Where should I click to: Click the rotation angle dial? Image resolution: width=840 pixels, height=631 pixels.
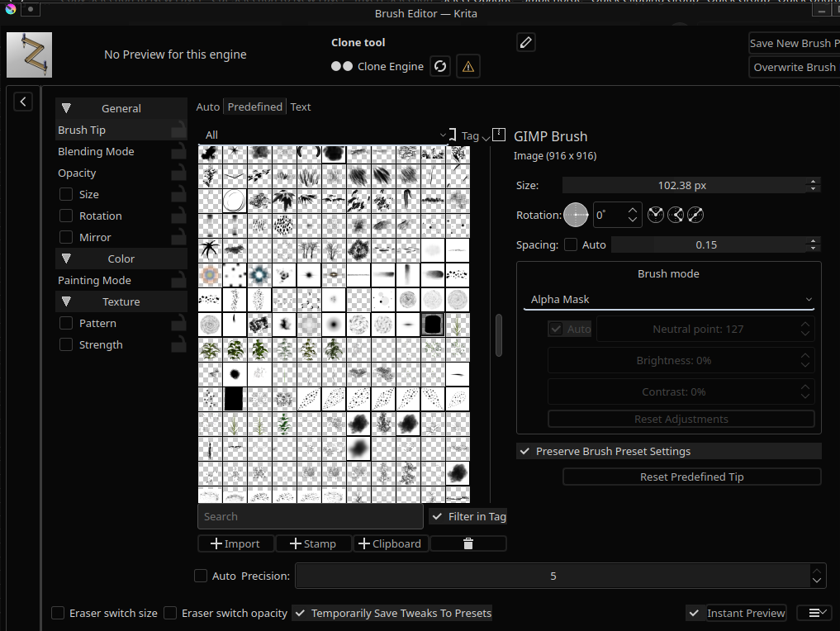576,215
